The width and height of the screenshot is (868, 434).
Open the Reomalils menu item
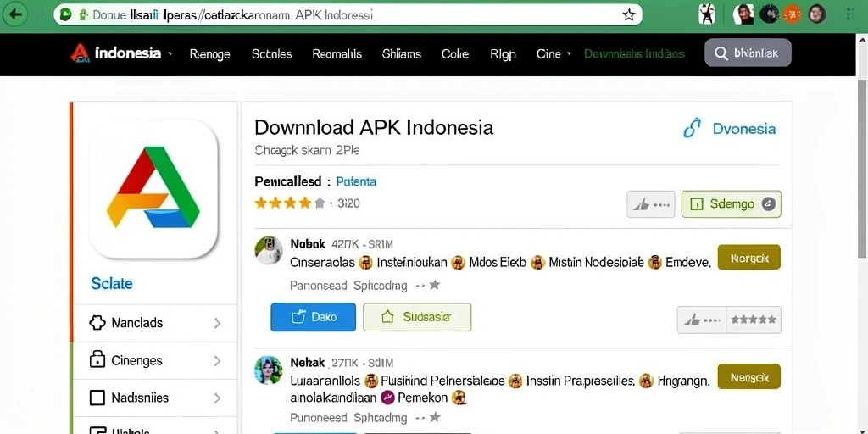click(337, 53)
